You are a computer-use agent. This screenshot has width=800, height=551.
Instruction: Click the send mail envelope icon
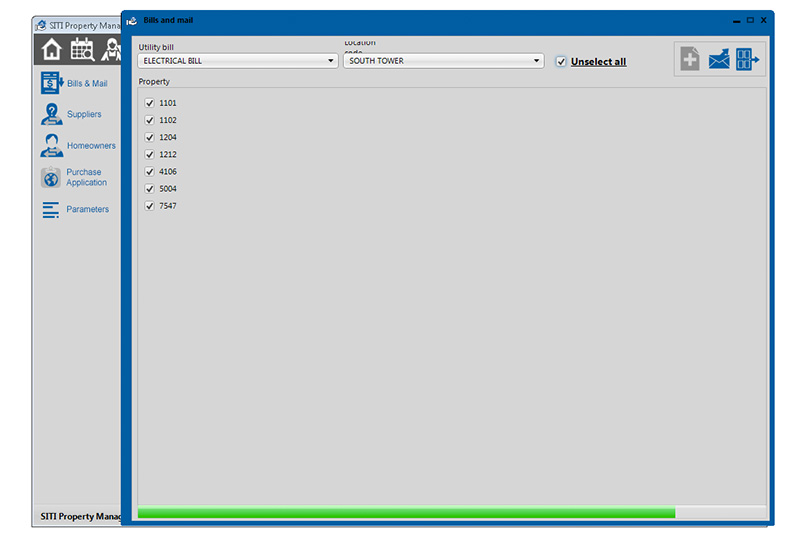[718, 59]
